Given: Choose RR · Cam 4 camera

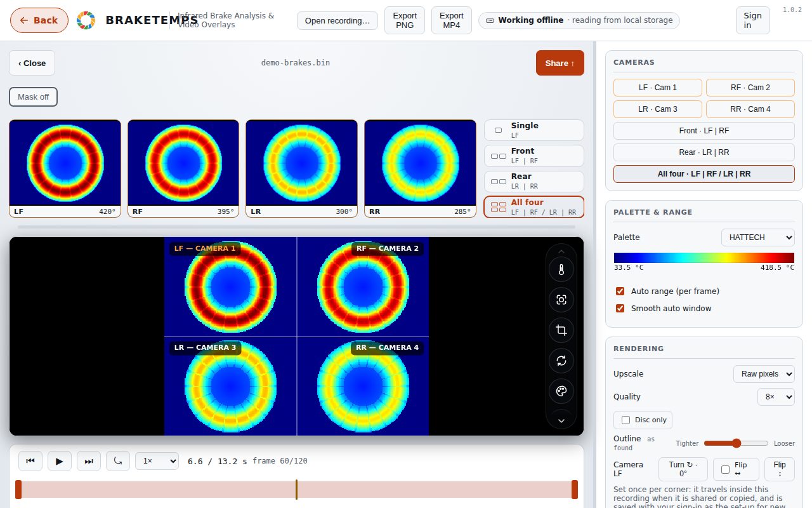Looking at the screenshot, I should click(x=750, y=109).
